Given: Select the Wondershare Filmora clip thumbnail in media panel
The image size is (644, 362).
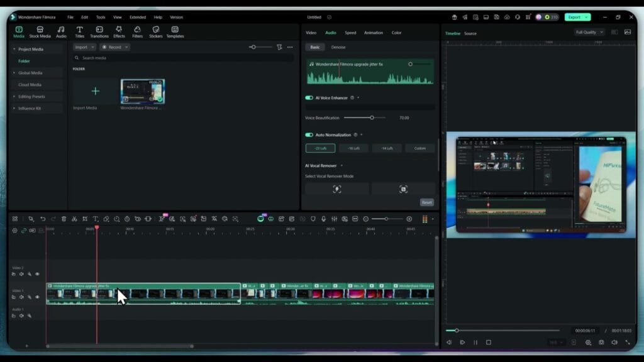Looking at the screenshot, I should coord(142,90).
